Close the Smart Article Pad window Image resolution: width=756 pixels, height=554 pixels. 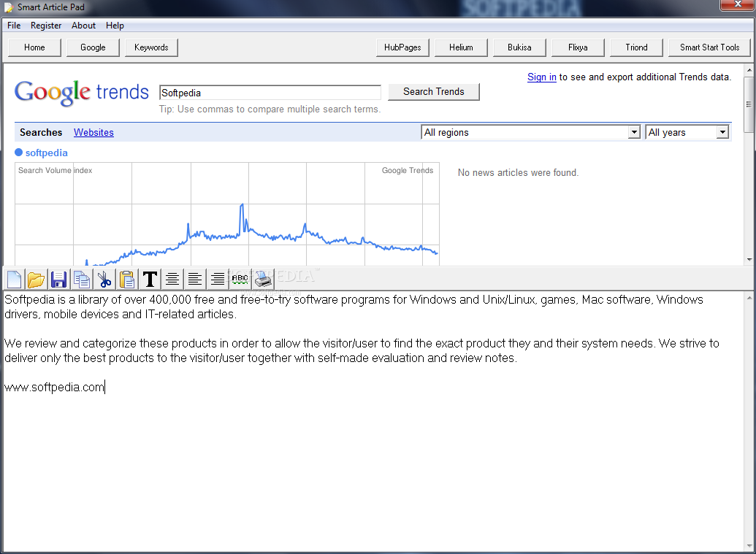737,4
